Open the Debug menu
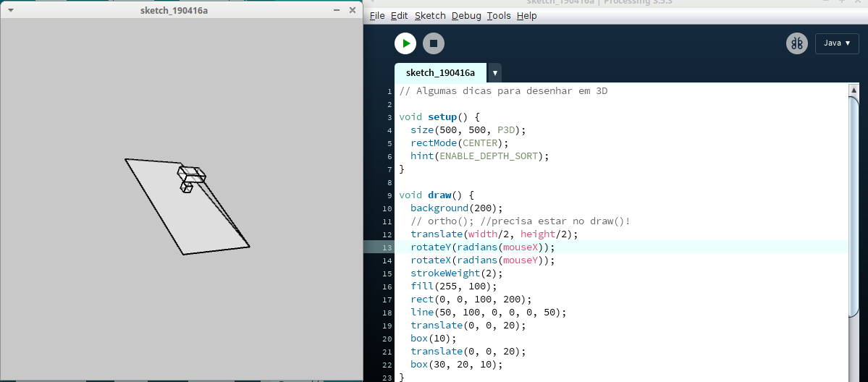Image resolution: width=868 pixels, height=382 pixels. [x=466, y=16]
